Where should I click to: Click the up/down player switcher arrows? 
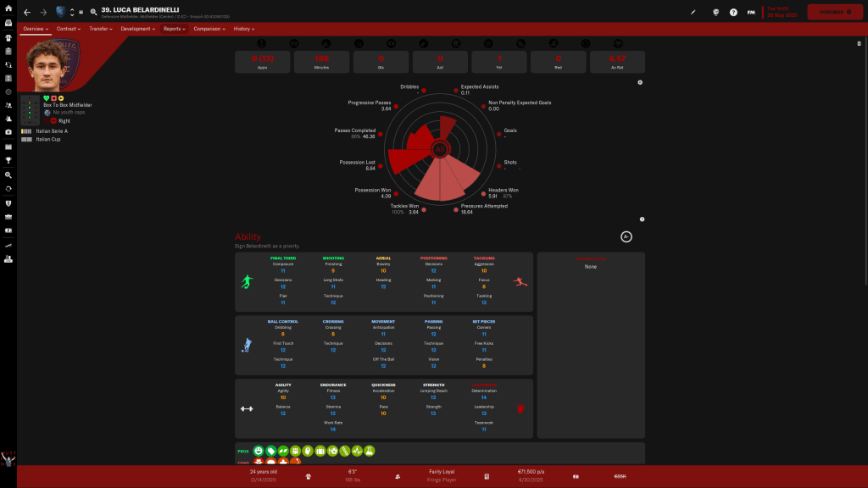72,13
